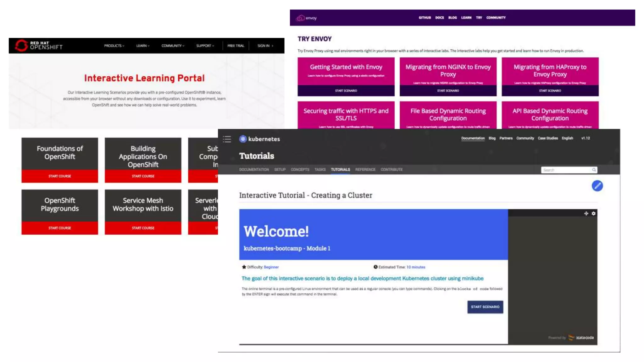Open the Community dropdown in OpenShift
Screen dimensions: 644x362
click(173, 46)
